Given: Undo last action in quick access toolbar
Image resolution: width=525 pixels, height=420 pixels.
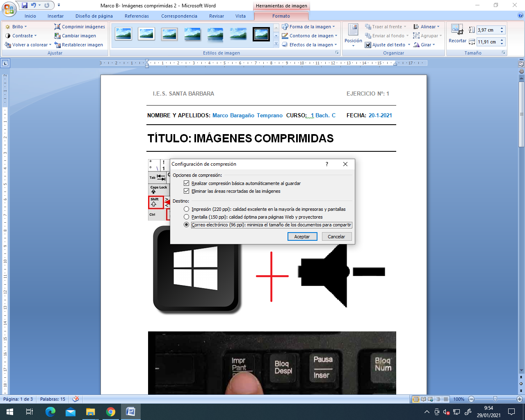Looking at the screenshot, I should pos(34,5).
